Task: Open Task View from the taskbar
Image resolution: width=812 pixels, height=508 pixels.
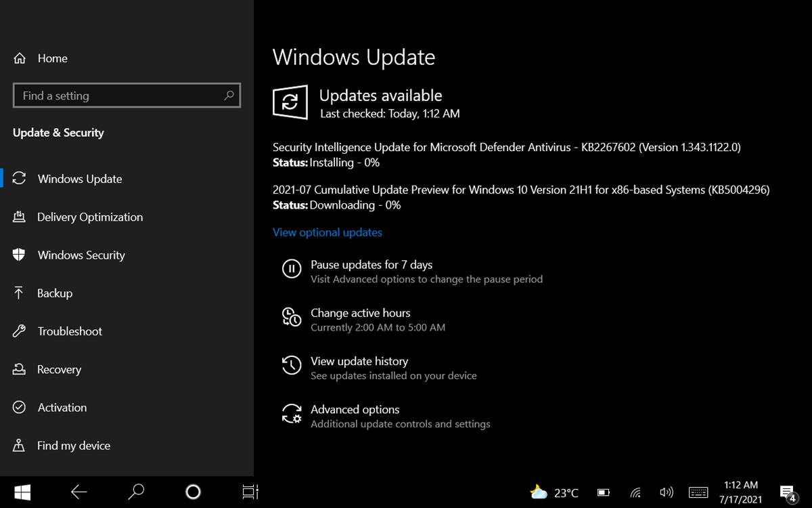Action: (250, 492)
